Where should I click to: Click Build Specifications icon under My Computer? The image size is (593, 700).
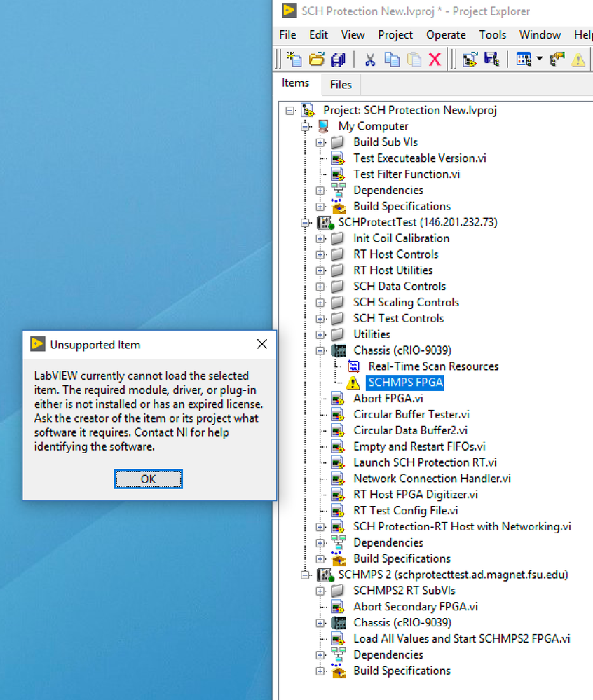339,206
